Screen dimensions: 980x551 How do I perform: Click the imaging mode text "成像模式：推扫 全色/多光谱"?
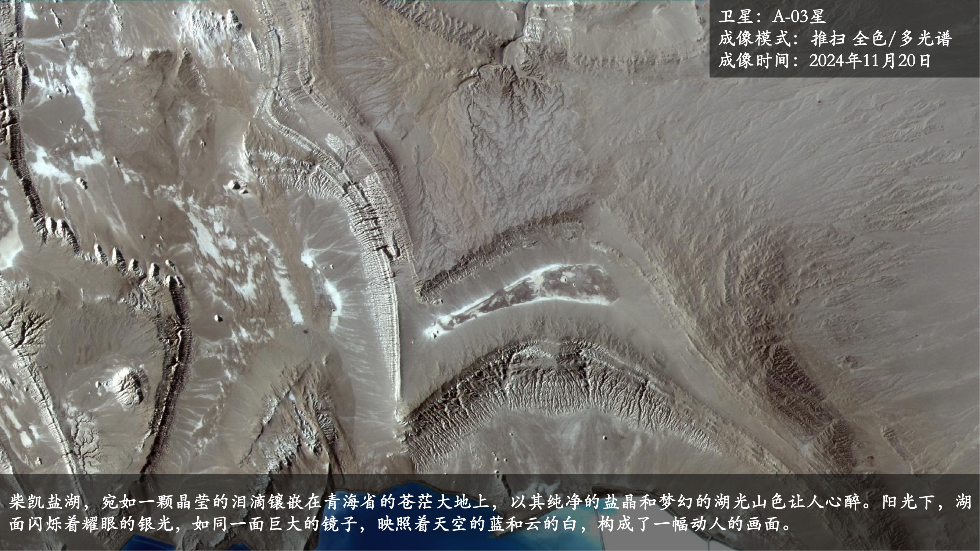[835, 39]
